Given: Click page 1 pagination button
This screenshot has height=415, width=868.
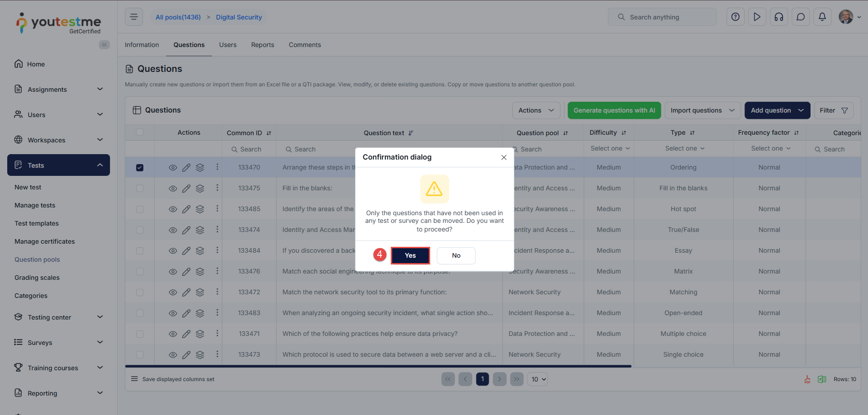Looking at the screenshot, I should click(x=483, y=379).
